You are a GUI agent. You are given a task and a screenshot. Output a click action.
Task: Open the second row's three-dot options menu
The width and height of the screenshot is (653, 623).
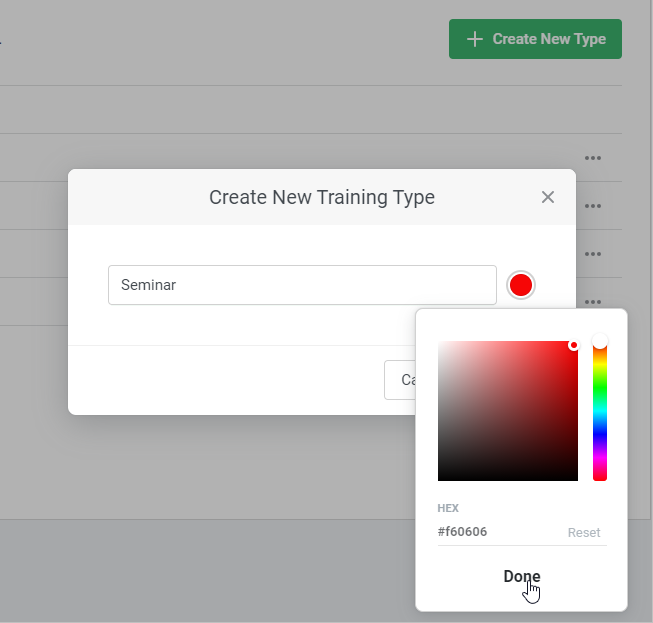(593, 206)
